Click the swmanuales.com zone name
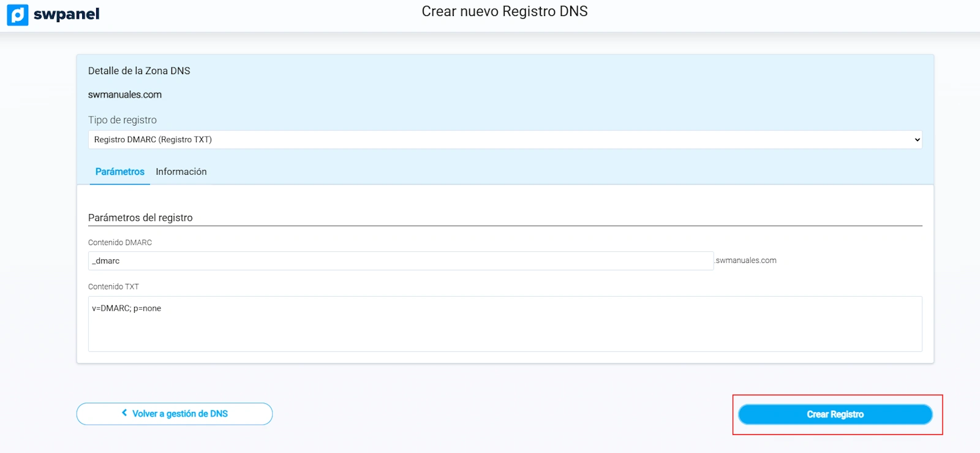980x453 pixels. point(125,95)
